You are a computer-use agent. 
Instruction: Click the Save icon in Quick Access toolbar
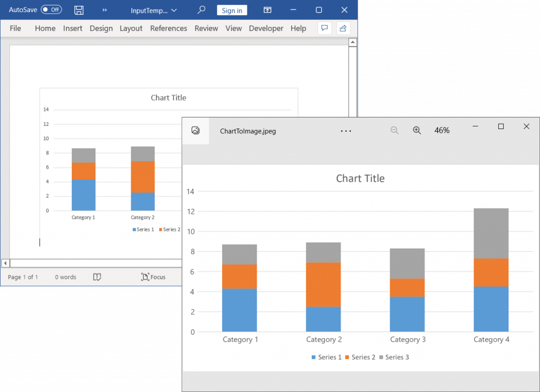(x=79, y=9)
